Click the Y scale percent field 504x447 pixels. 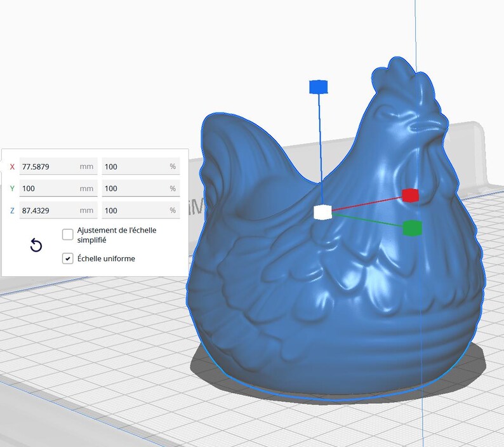pyautogui.click(x=141, y=188)
